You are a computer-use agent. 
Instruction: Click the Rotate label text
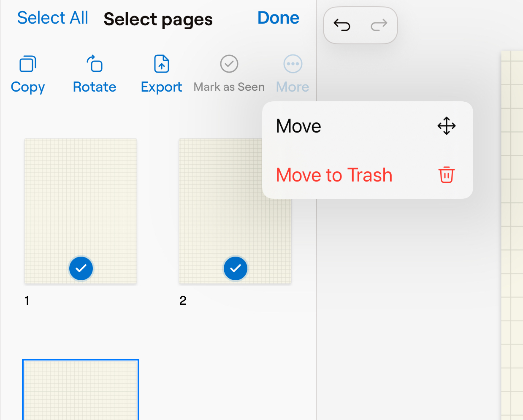click(95, 87)
